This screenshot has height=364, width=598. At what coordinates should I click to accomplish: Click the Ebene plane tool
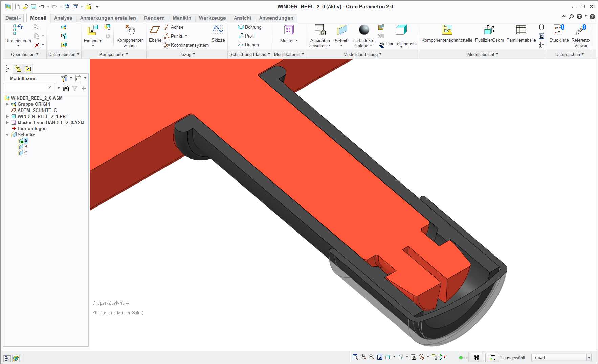click(x=155, y=30)
